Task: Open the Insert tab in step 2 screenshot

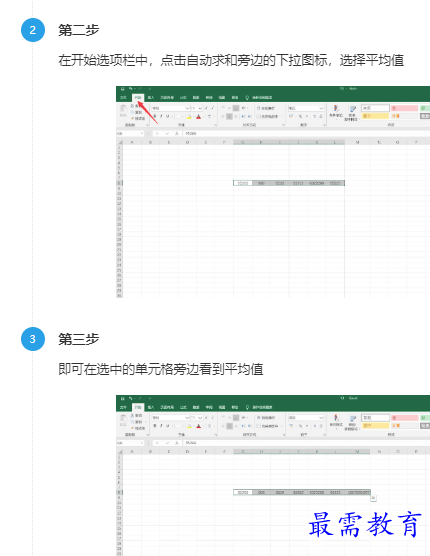Action: click(x=151, y=97)
